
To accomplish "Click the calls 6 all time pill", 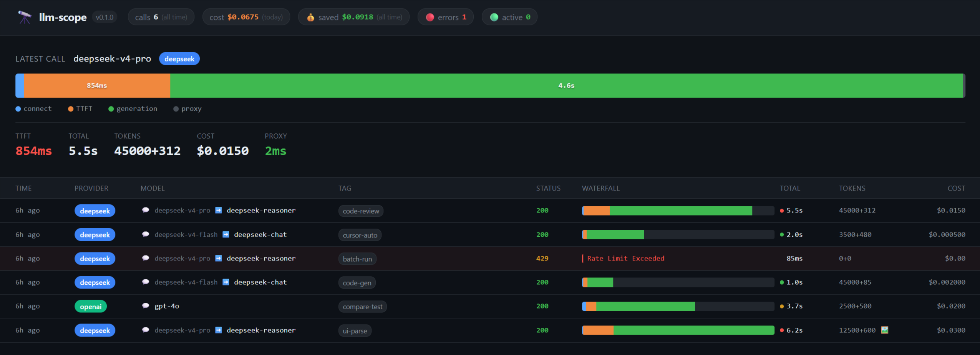I will [x=161, y=17].
